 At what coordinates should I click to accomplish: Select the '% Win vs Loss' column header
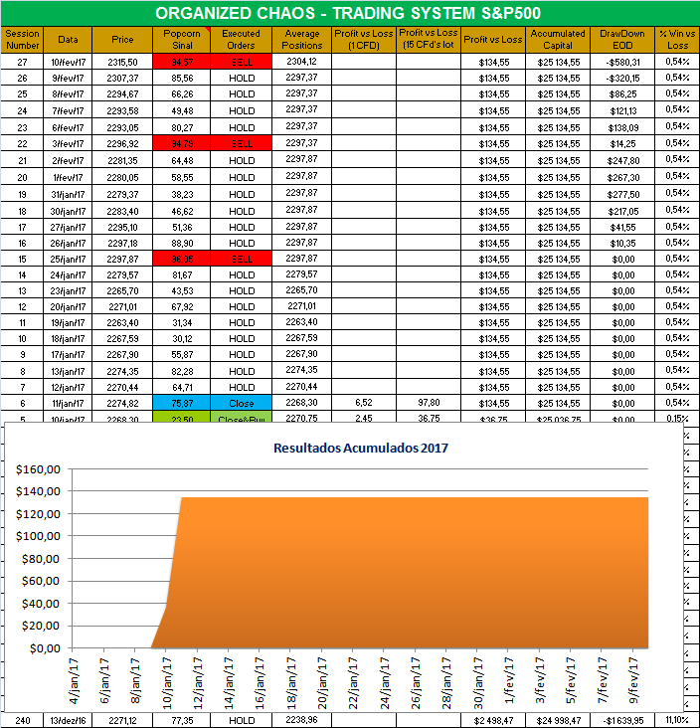(x=677, y=40)
